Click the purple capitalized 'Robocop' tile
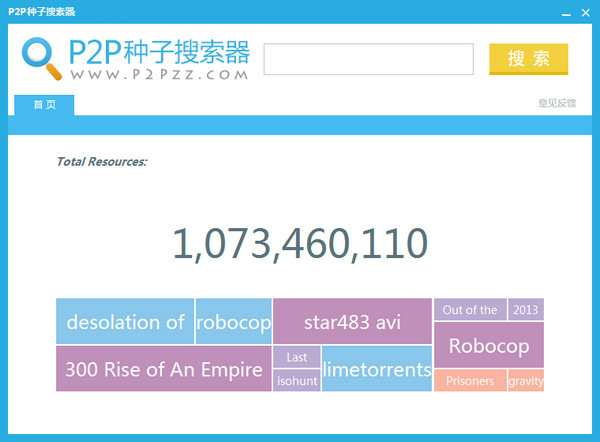 point(488,346)
